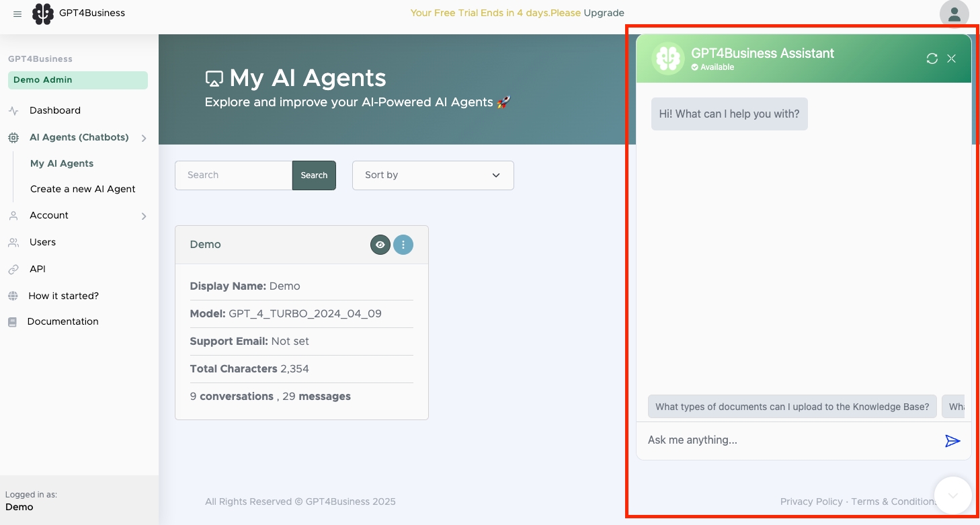The width and height of the screenshot is (980, 525).
Task: Click the Upgrade link
Action: pyautogui.click(x=604, y=13)
